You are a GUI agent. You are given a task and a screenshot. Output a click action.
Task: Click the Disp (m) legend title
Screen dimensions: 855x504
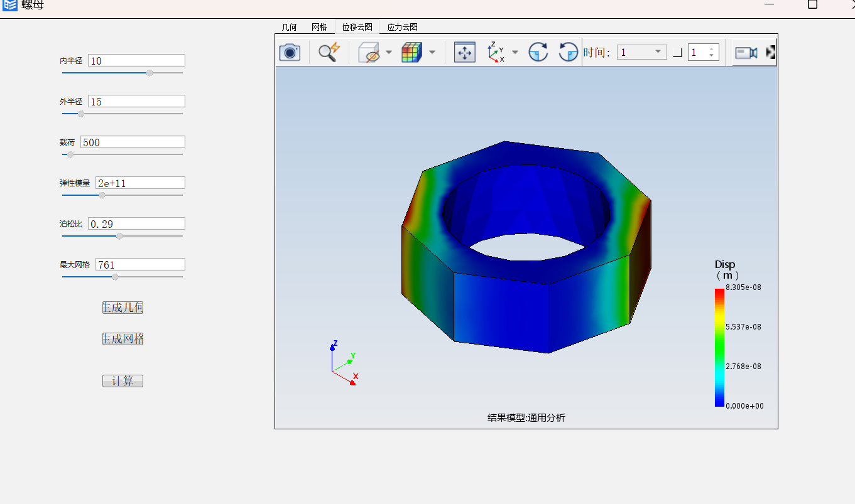click(x=727, y=270)
